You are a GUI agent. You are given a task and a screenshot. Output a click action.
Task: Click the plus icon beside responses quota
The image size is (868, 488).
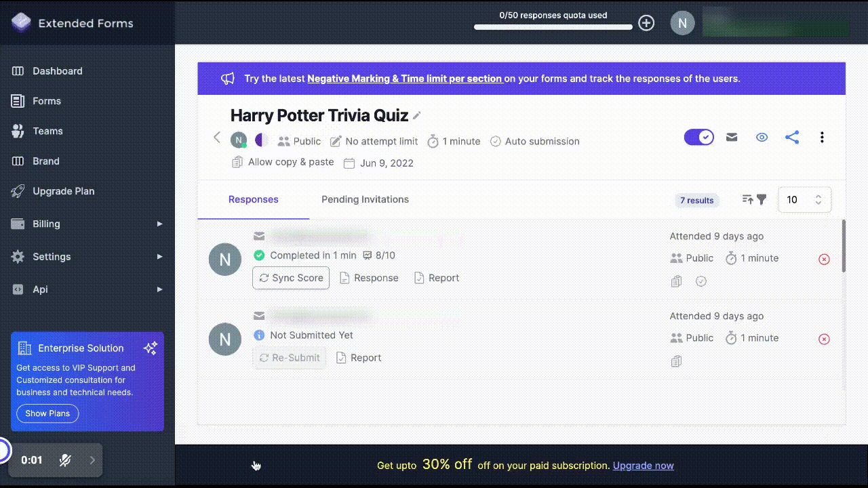pyautogui.click(x=647, y=24)
